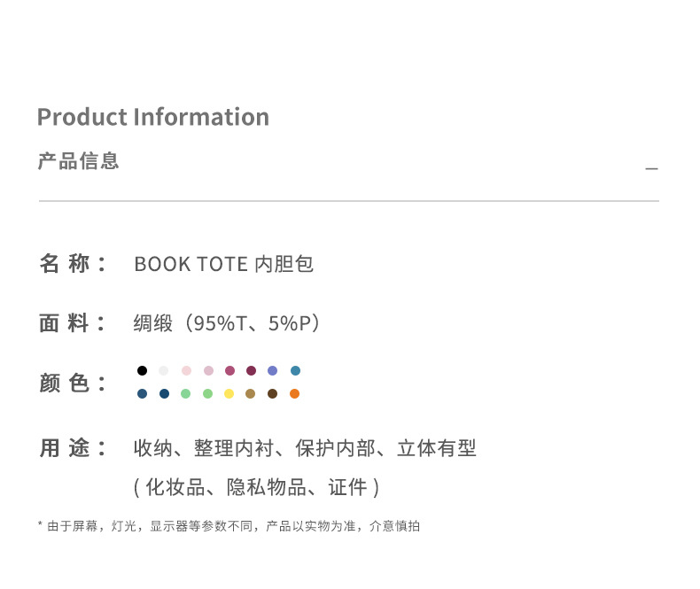Choose the green dot next to the yellow dot
Image resolution: width=700 pixels, height=589 pixels.
tap(207, 393)
